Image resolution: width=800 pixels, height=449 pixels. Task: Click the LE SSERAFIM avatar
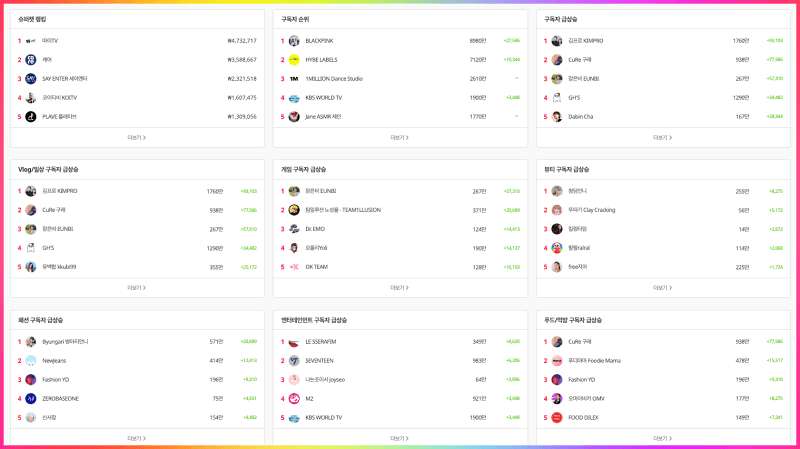tap(294, 342)
